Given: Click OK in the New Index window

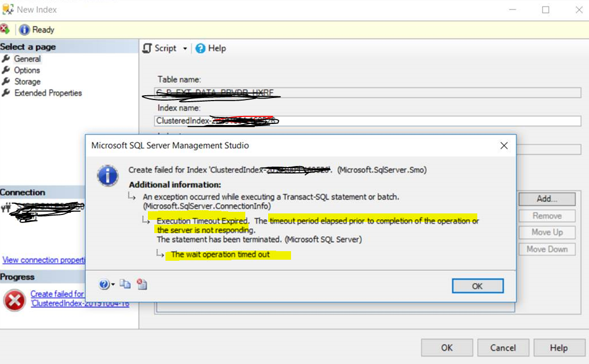Looking at the screenshot, I should 447,348.
